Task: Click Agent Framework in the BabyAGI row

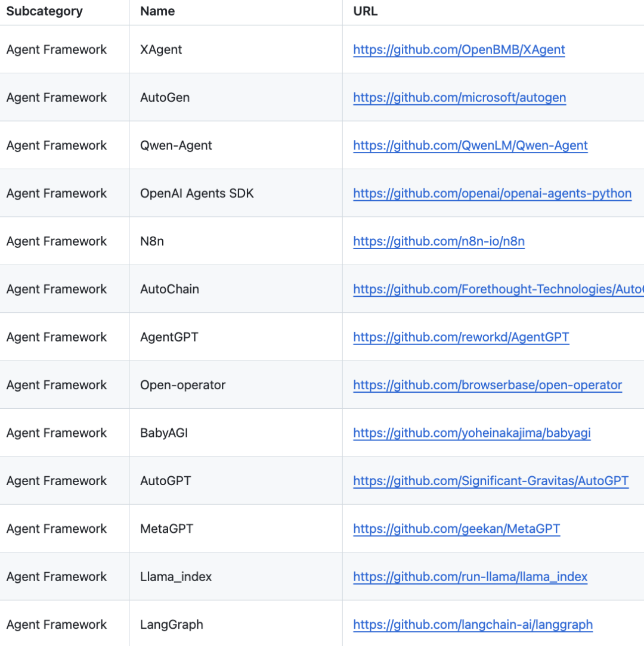Action: tap(57, 433)
